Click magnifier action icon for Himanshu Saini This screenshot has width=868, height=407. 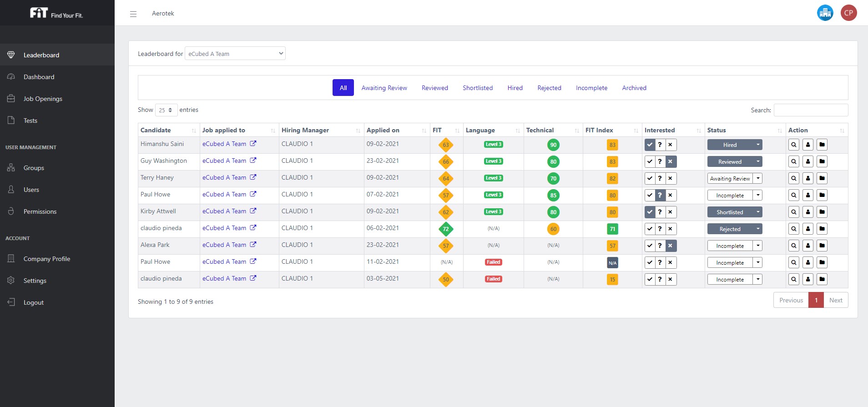tap(793, 145)
